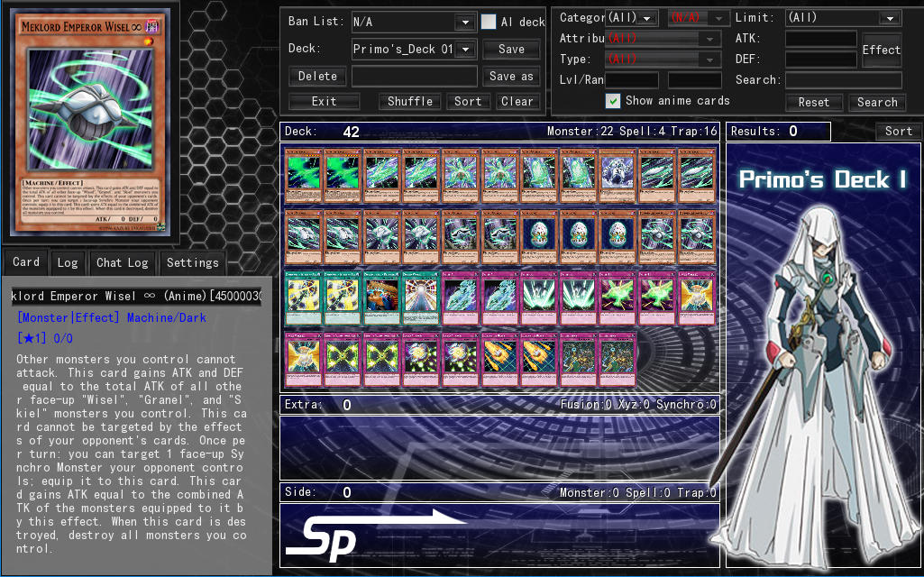The width and height of the screenshot is (924, 577).
Task: Pick the third card in the deck's top row
Action: [x=382, y=175]
